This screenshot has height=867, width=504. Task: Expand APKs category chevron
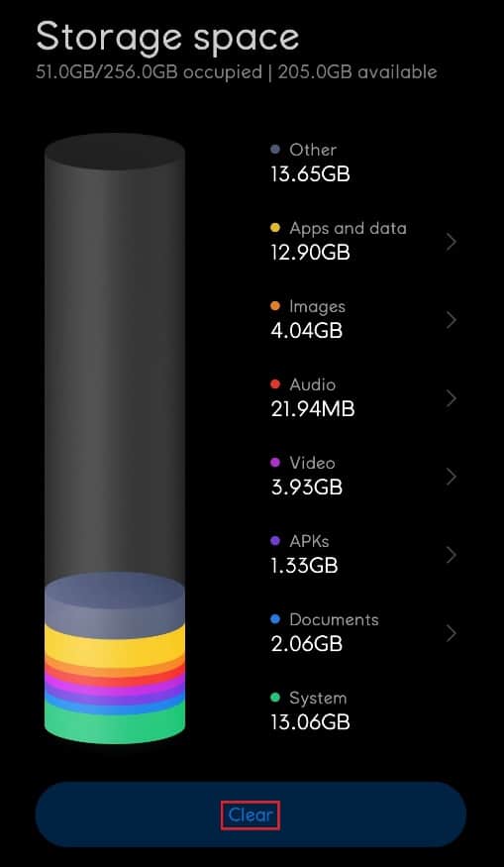452,555
